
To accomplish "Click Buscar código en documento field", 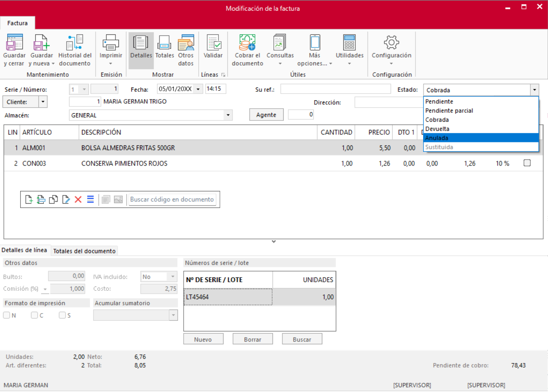I will click(172, 199).
